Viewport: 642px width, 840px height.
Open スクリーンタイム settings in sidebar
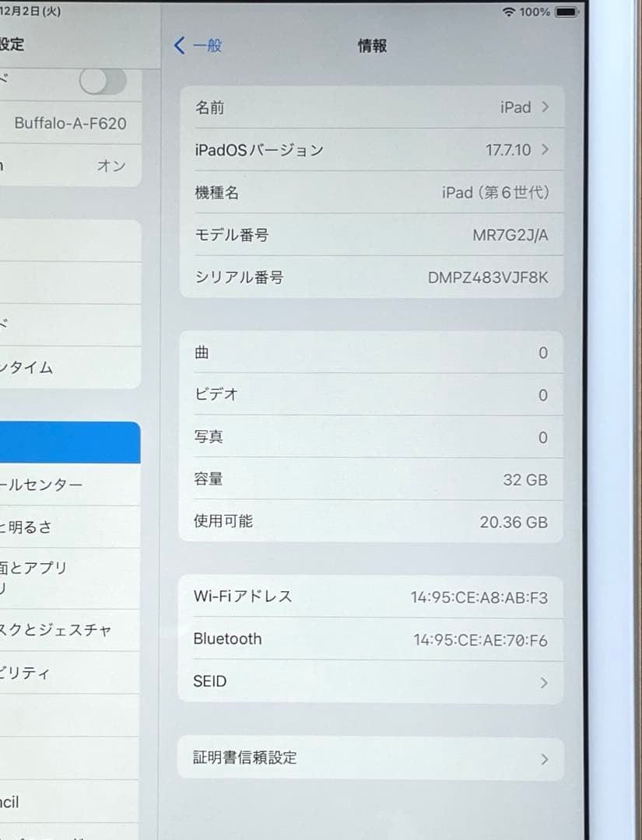point(70,368)
